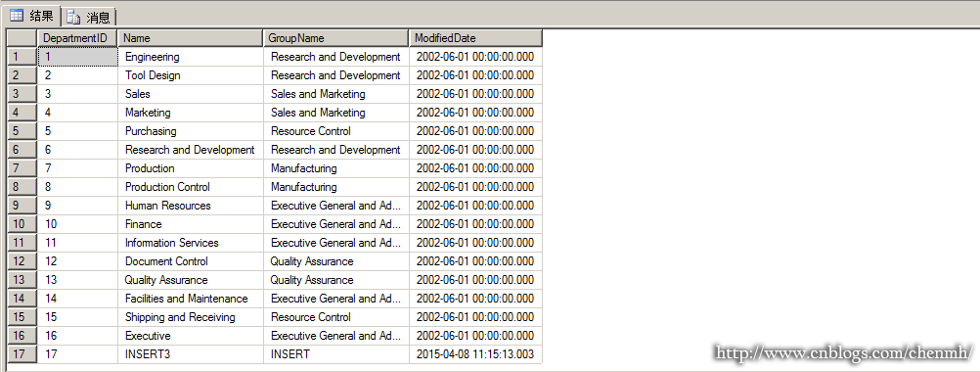Click the Manufacturing group cell for Production Control

coord(336,187)
